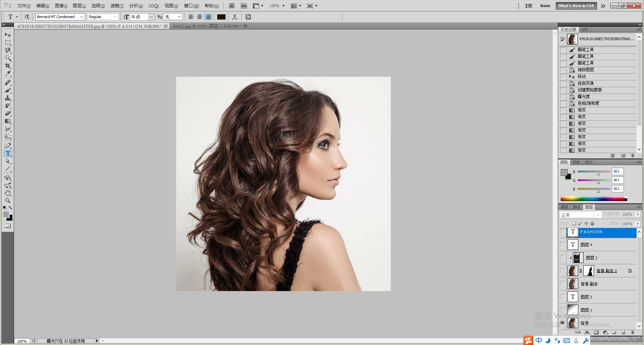The height and width of the screenshot is (345, 644).
Task: Select the Zoom tool
Action: pos(8,201)
